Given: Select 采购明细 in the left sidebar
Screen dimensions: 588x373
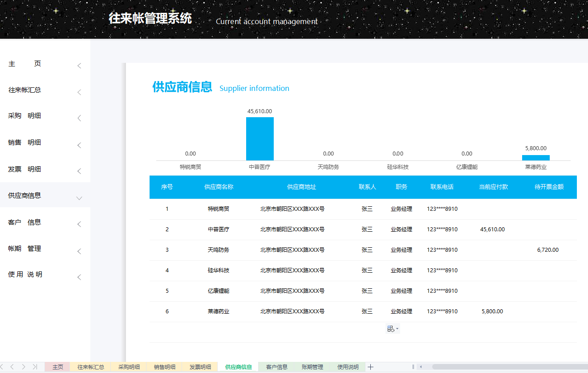Looking at the screenshot, I should point(24,115).
